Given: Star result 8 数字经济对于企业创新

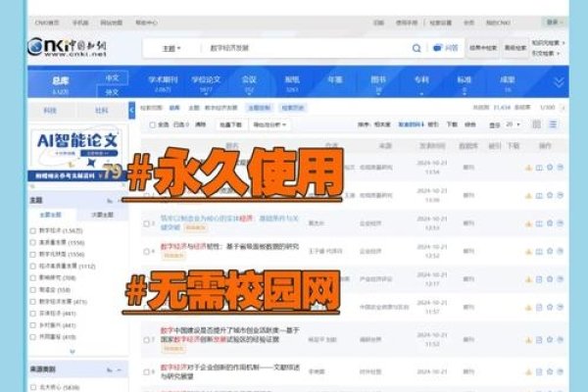Looking at the screenshot, I should coord(550,371).
